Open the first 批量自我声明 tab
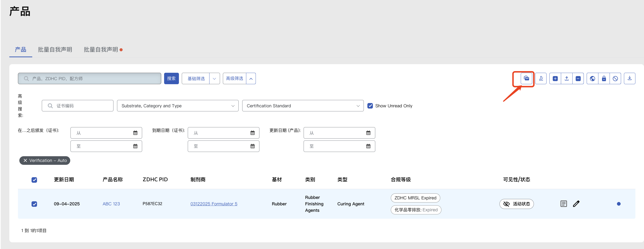The image size is (644, 249). 55,50
